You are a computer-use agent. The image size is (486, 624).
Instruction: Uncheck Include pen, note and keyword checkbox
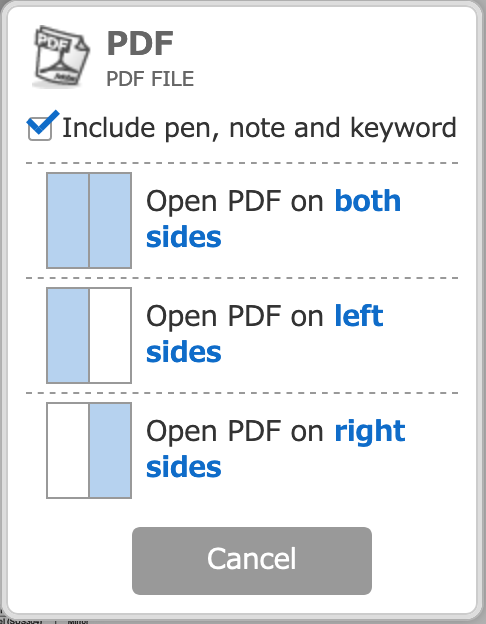pos(40,127)
